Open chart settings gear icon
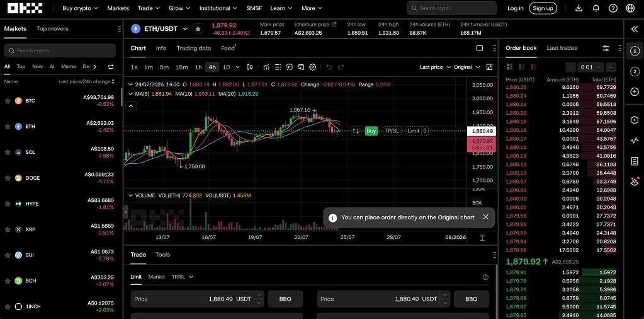 [x=312, y=67]
